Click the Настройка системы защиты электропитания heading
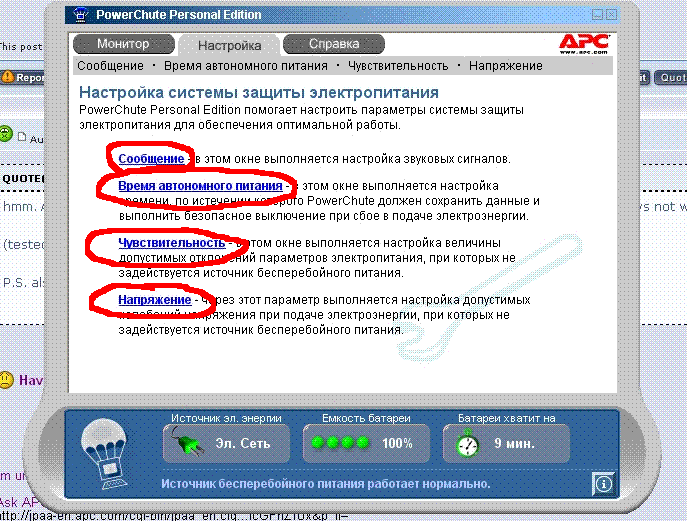Screen dimensions: 687x521 pyautogui.click(x=259, y=92)
